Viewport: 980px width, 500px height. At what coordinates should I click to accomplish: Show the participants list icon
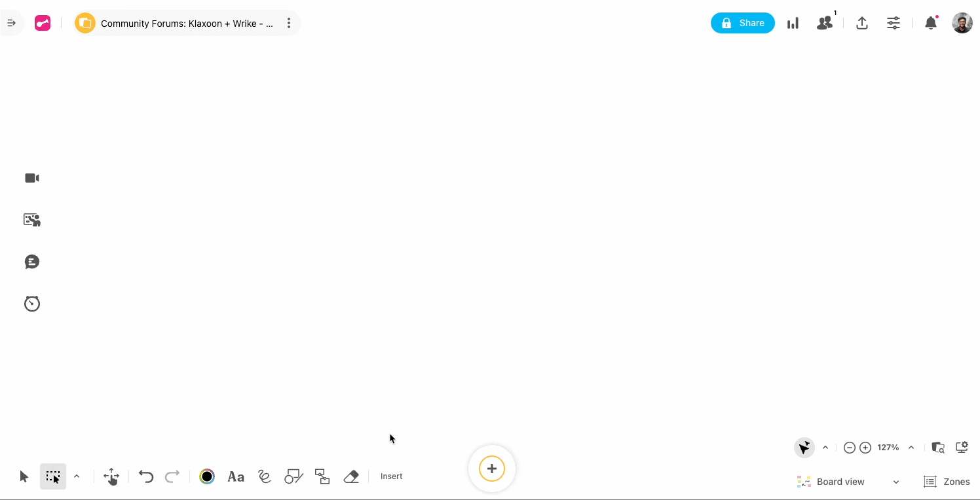tap(825, 24)
